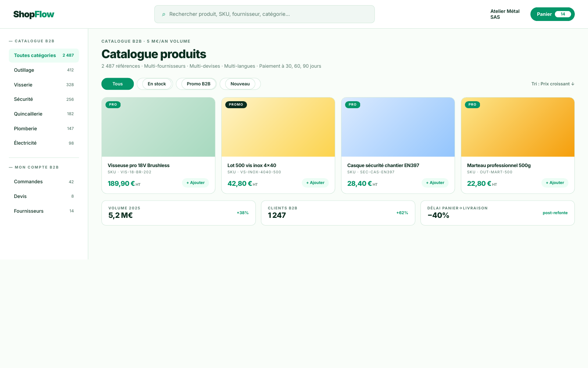
Task: Add Visseuse pro 18V Brushless to cart
Action: click(196, 183)
